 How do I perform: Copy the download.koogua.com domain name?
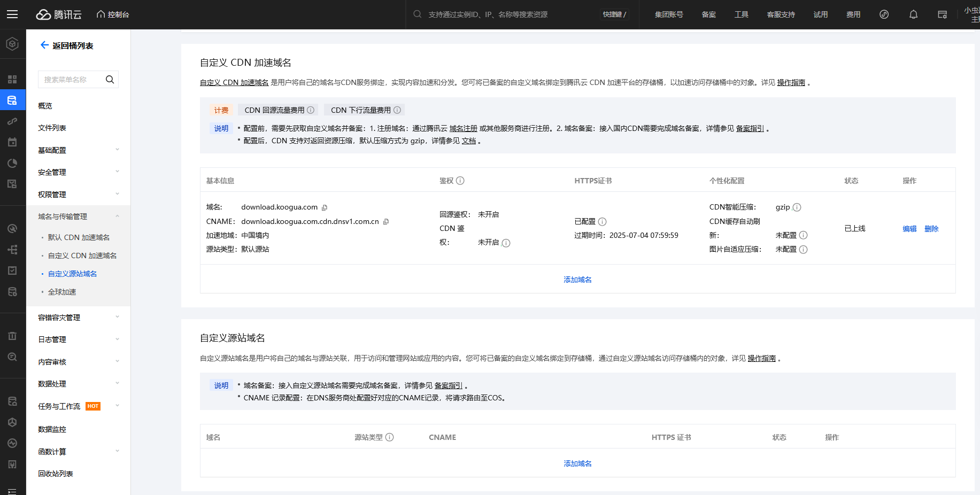[x=325, y=207]
